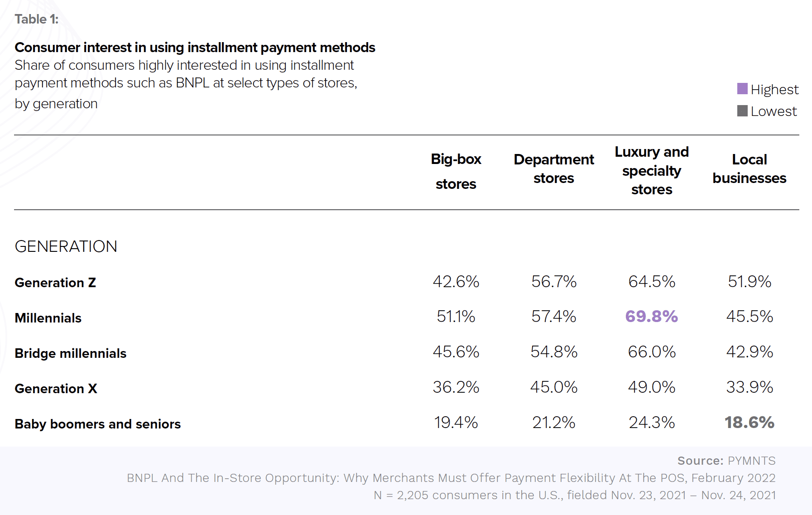Click the Millennials row label
812x515 pixels.
48,318
